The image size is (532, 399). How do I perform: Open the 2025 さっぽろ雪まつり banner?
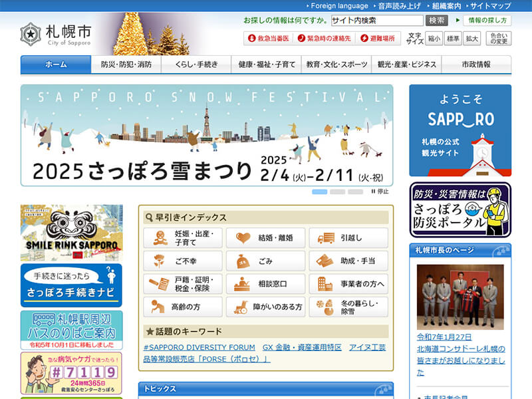pos(206,135)
